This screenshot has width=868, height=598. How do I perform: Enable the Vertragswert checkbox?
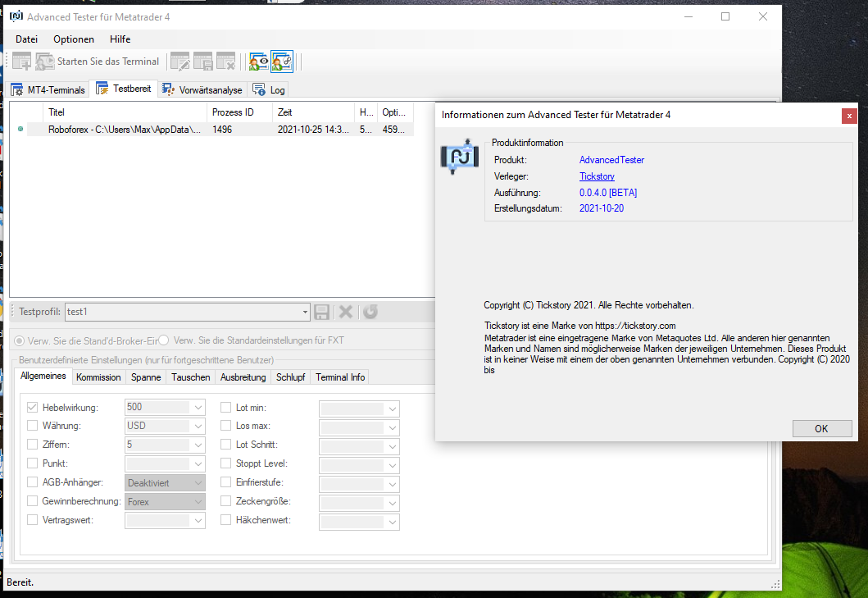32,520
